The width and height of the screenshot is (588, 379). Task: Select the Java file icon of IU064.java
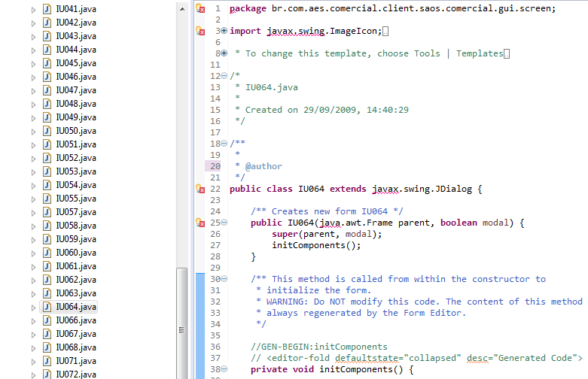[x=47, y=307]
